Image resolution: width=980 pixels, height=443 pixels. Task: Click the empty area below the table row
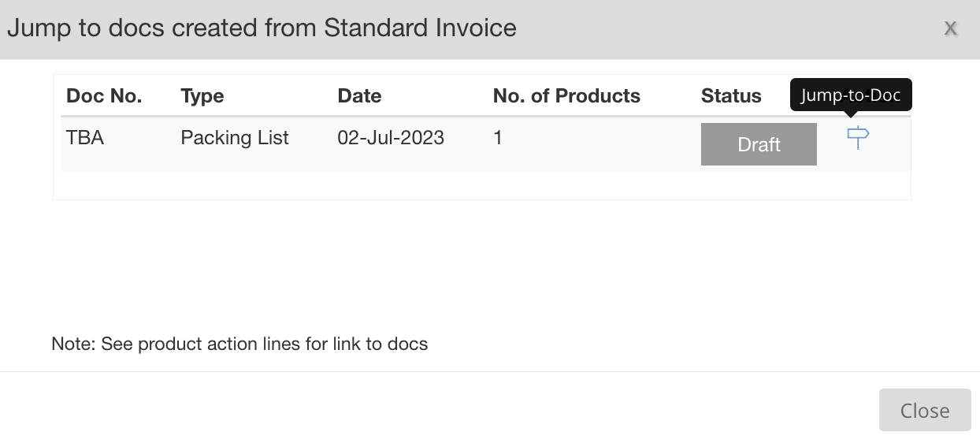[x=481, y=185]
